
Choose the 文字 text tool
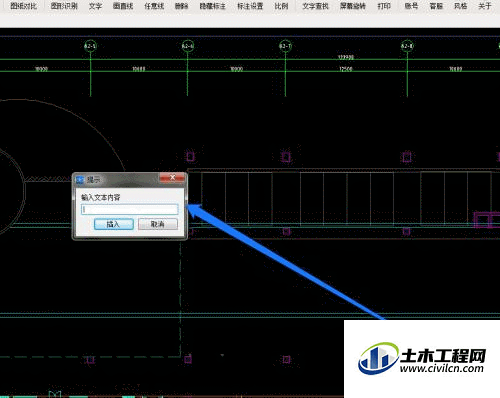(95, 6)
